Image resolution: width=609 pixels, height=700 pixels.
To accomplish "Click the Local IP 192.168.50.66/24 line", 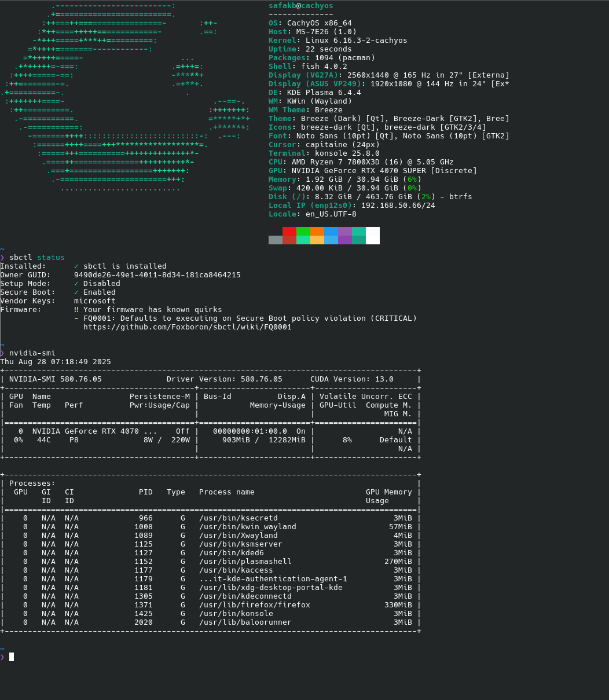I will pyautogui.click(x=352, y=206).
